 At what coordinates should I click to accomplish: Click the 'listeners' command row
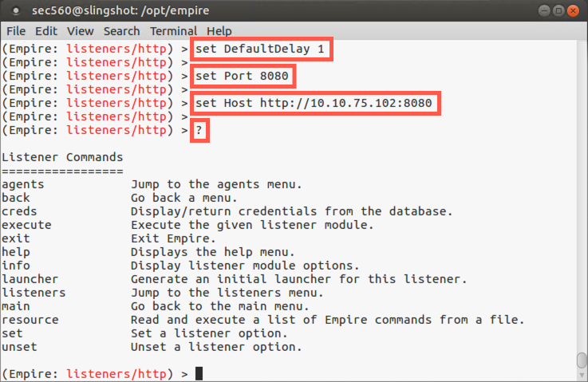click(x=163, y=293)
